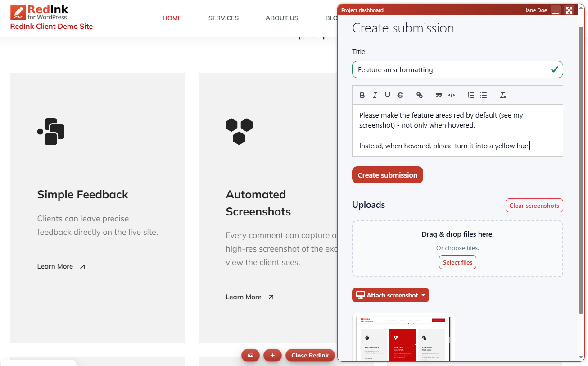The image size is (588, 366).
Task: Toggle italic text formatting
Action: (x=375, y=95)
